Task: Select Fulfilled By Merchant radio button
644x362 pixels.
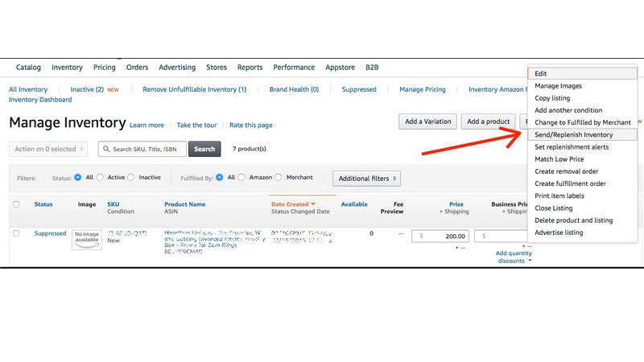Action: point(279,177)
